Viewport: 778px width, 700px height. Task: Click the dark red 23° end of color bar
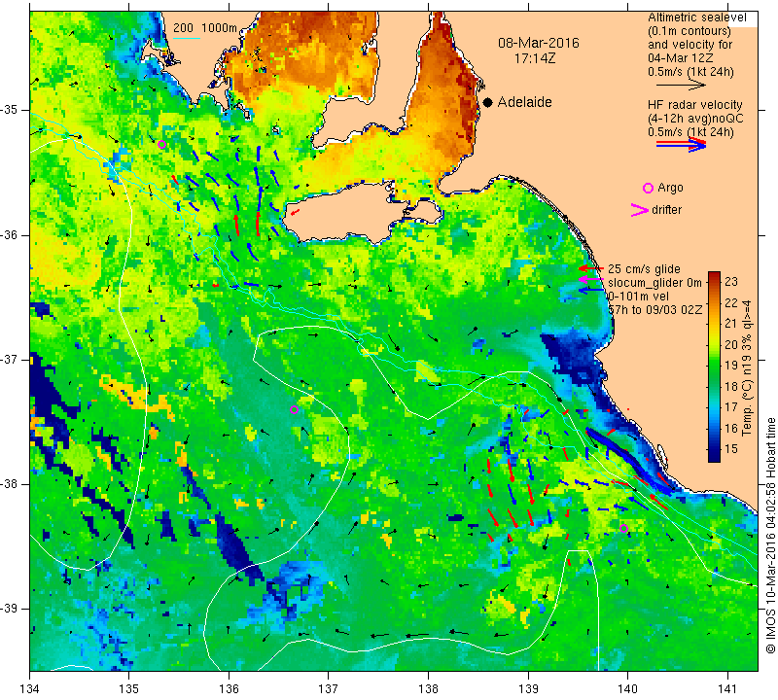[714, 277]
